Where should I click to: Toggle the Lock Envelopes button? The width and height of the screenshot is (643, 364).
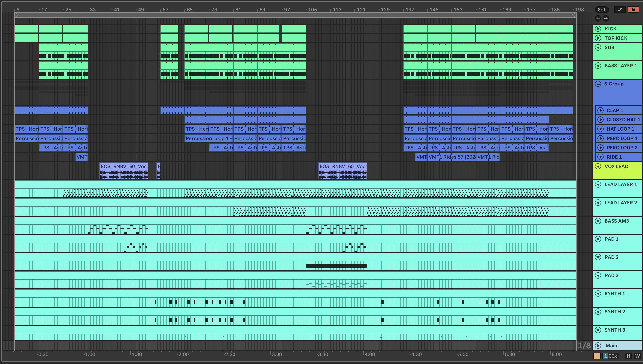click(x=633, y=10)
